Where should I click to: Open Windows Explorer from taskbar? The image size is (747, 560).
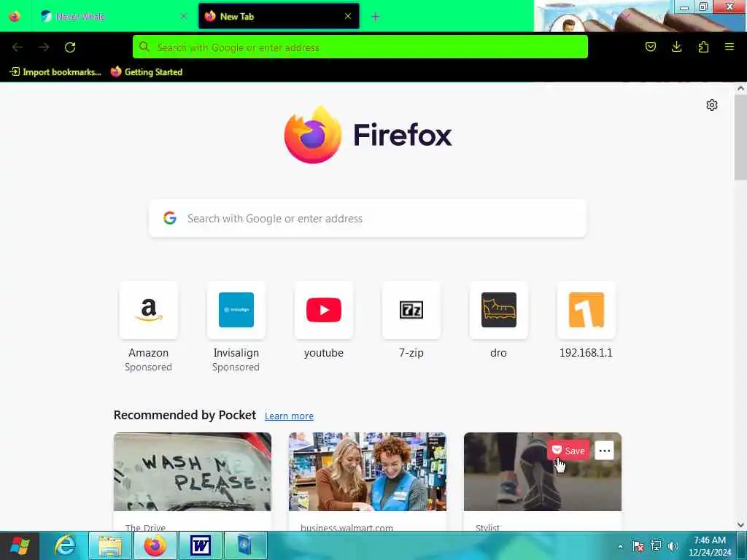coord(110,545)
